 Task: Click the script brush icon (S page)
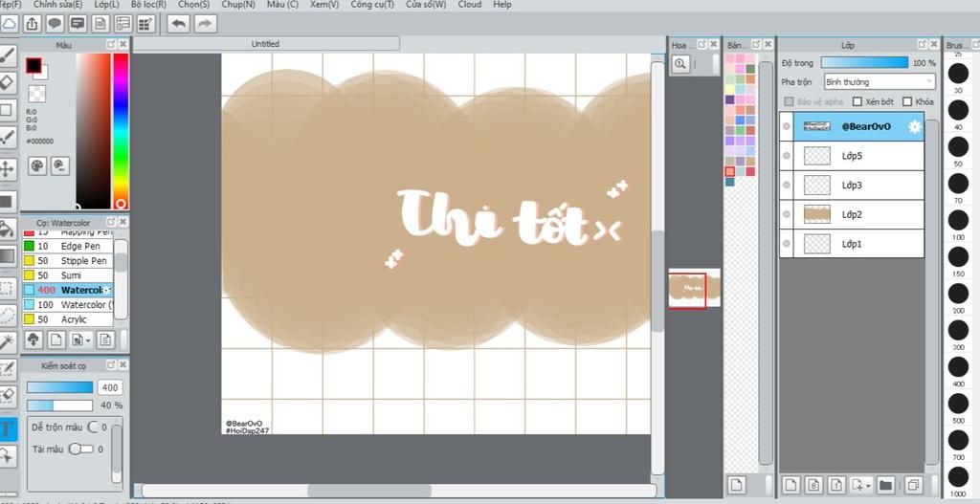[105, 340]
